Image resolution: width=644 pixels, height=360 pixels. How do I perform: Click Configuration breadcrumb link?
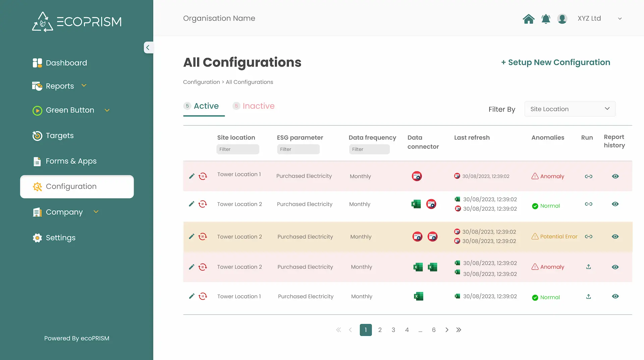[201, 82]
